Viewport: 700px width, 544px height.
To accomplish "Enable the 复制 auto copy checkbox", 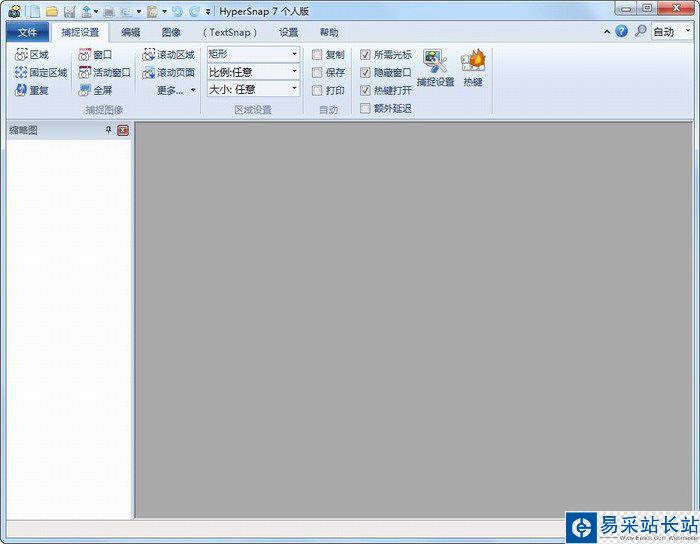I will click(317, 54).
